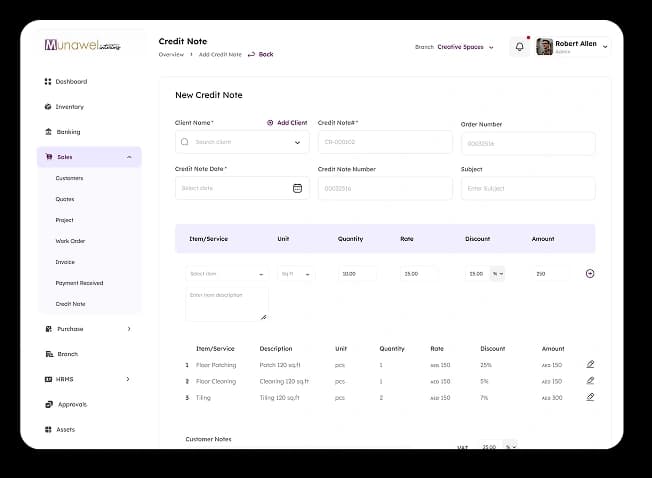Click the Enter item description textarea
The image size is (652, 478).
coord(227,304)
